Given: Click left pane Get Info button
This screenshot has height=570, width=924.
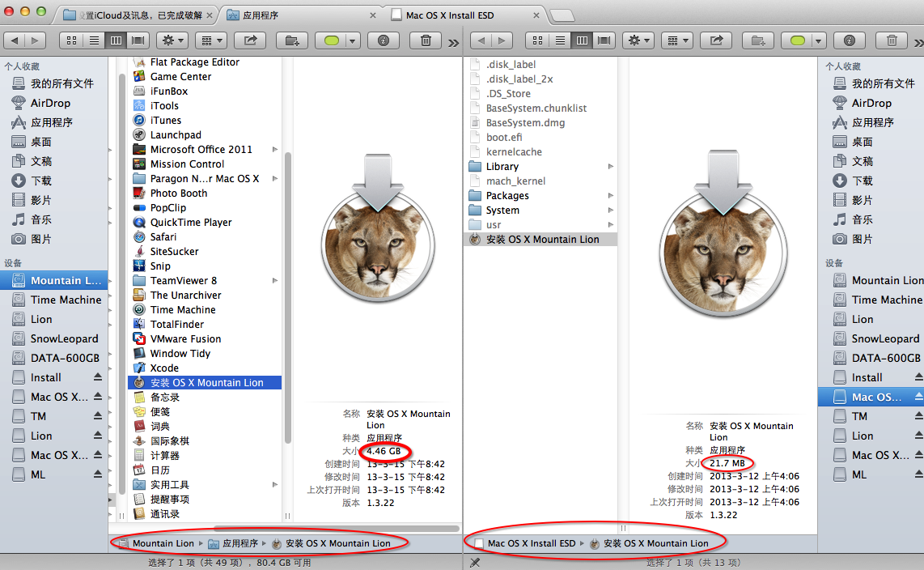Looking at the screenshot, I should click(384, 40).
